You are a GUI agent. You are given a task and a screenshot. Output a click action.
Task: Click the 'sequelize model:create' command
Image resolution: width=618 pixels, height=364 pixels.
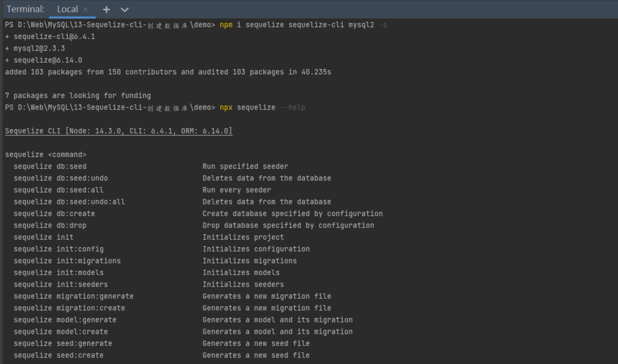61,332
